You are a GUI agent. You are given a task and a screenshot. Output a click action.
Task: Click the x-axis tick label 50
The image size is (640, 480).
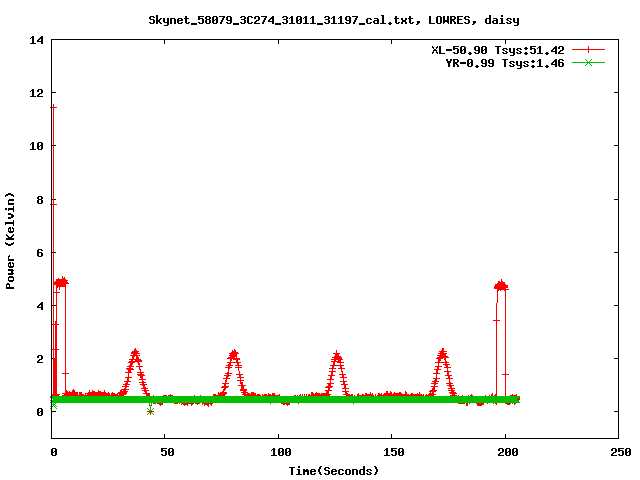[x=167, y=452]
